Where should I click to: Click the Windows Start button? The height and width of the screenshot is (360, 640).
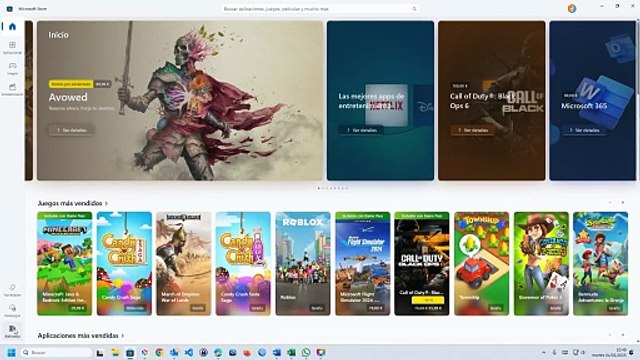11,353
